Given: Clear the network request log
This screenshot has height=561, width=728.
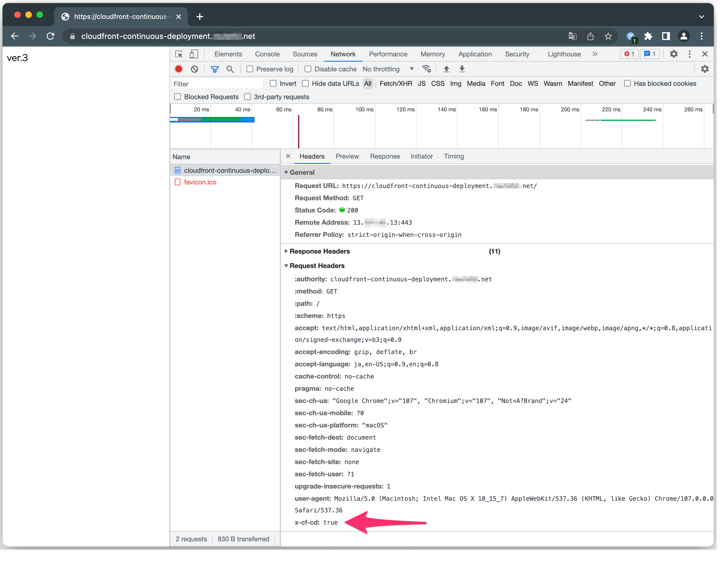Looking at the screenshot, I should coord(194,69).
